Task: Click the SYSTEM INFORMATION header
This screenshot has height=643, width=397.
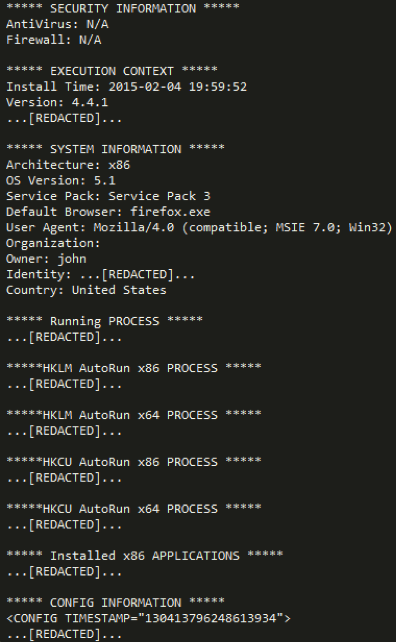Action: [115, 149]
